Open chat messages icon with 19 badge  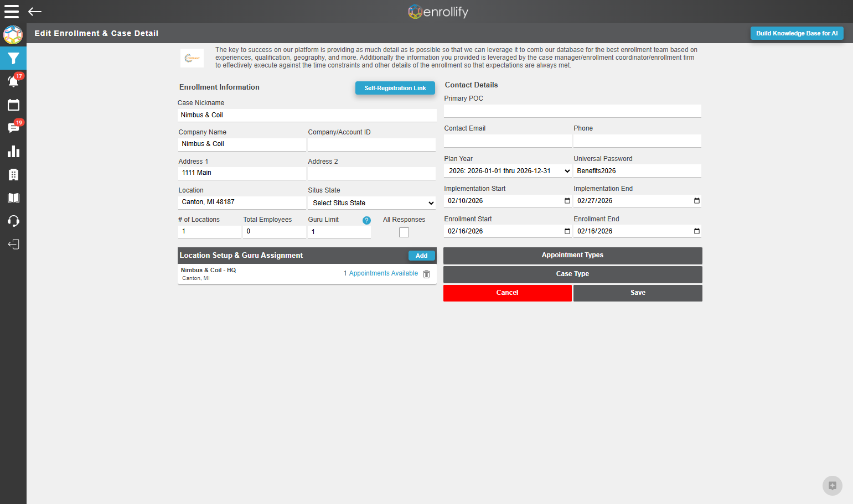pos(13,128)
